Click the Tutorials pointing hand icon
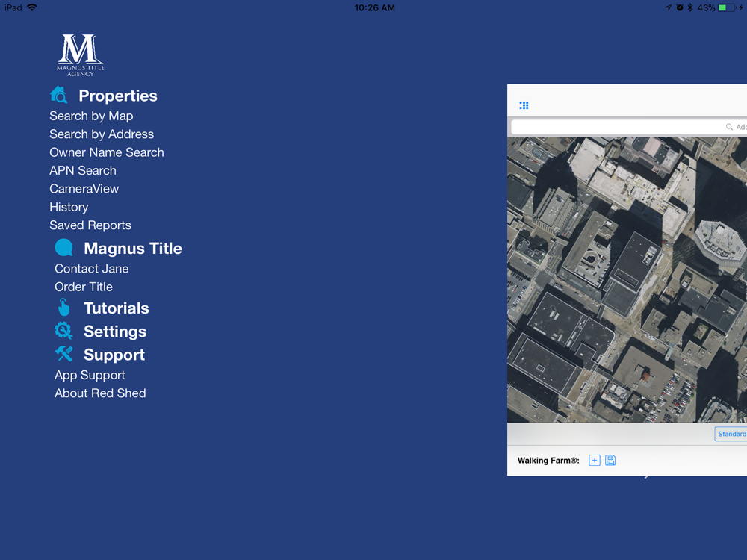 click(63, 308)
